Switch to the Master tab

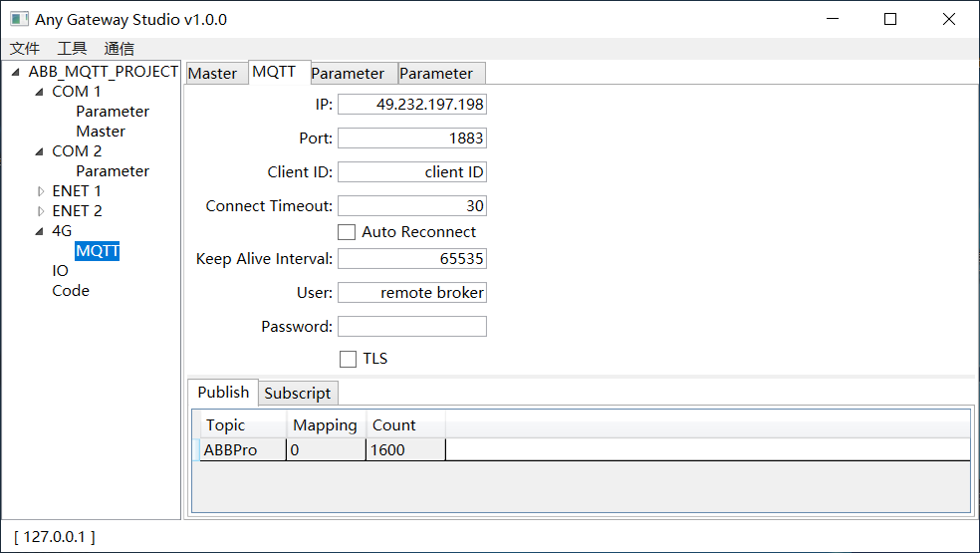213,74
